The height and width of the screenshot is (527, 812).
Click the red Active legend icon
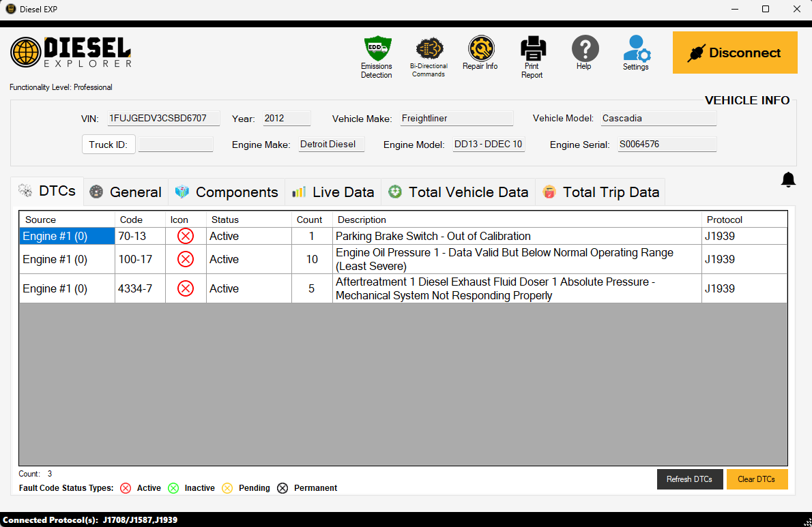click(126, 488)
